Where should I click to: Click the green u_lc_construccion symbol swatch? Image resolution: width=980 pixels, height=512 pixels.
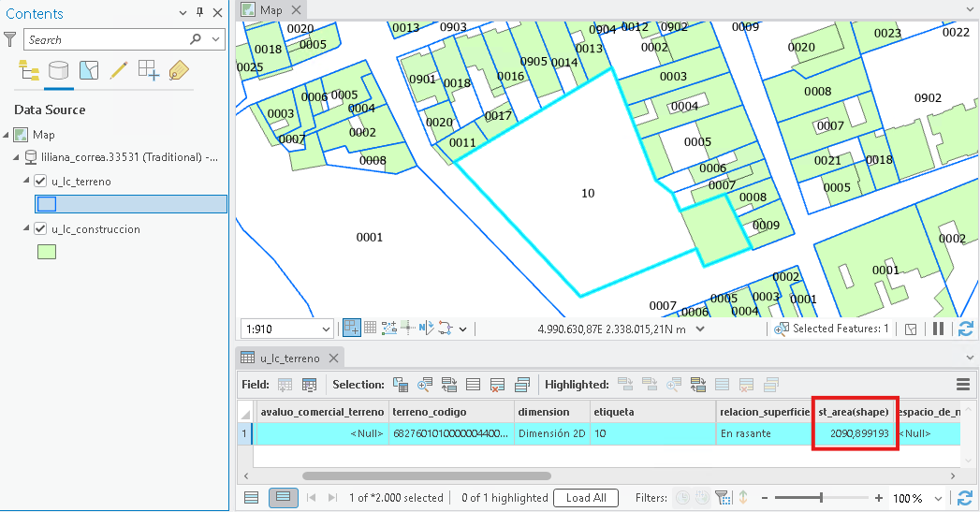(47, 252)
